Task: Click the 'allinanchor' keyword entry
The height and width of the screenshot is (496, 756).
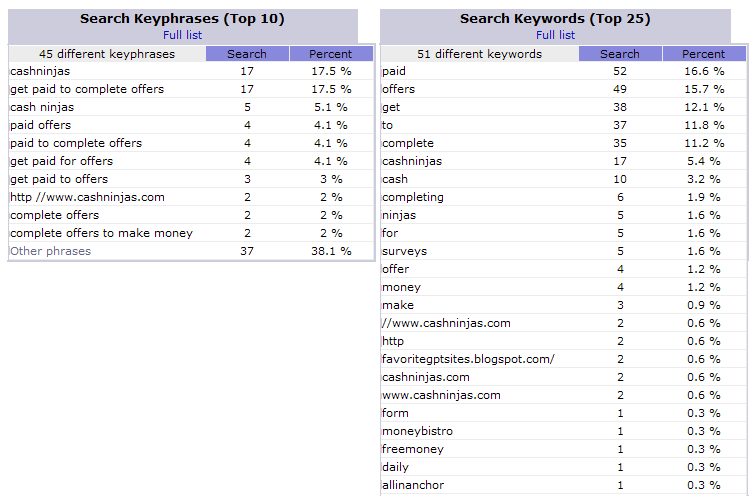Action: (413, 485)
